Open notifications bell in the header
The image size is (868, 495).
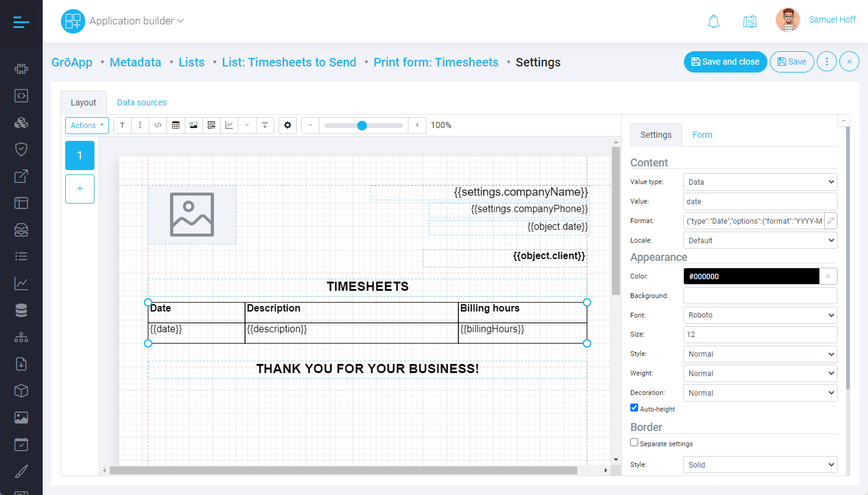(713, 21)
